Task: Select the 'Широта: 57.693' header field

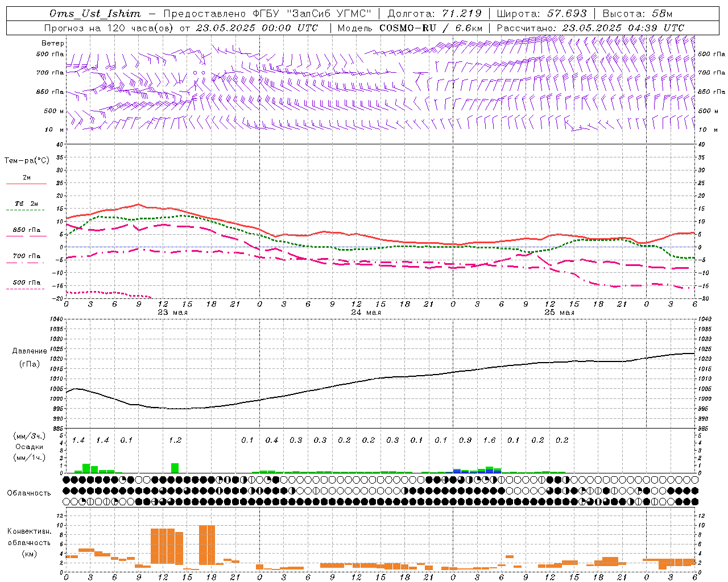Action: click(541, 14)
